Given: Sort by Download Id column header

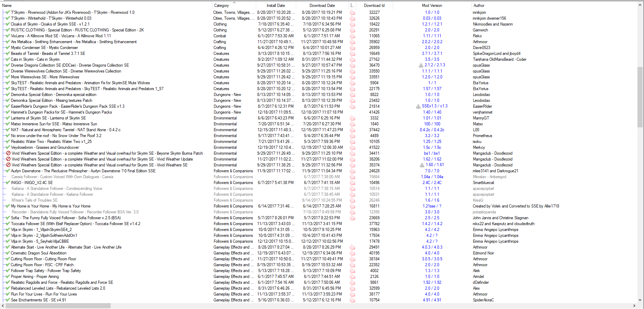Looking at the screenshot, I should coord(374,6).
